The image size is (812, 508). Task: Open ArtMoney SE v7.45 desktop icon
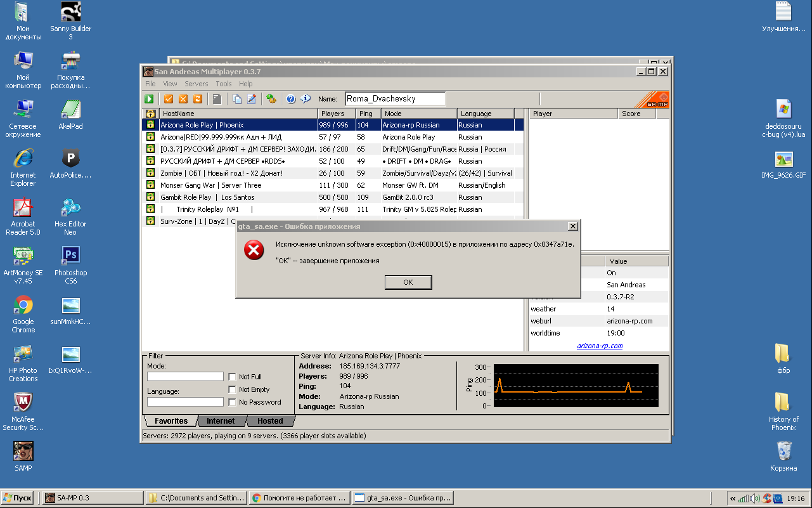[x=23, y=264]
